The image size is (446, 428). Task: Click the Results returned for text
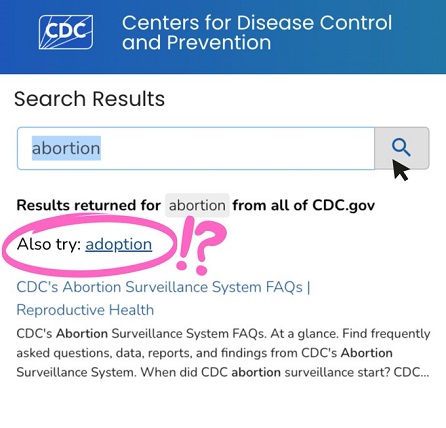[89, 205]
